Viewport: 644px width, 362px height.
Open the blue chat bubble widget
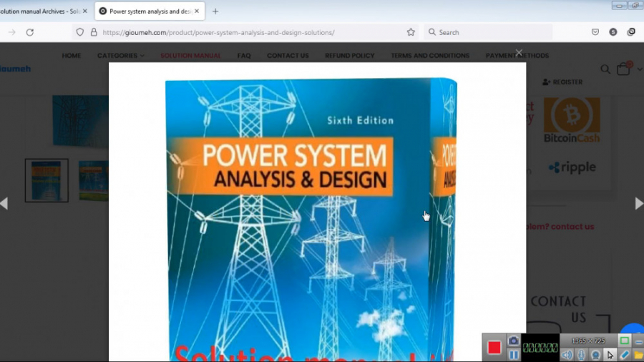point(634,328)
